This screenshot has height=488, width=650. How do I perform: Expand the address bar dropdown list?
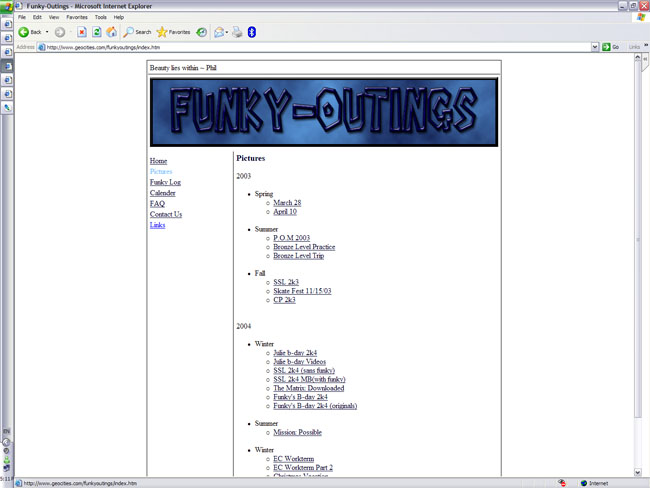coord(595,47)
